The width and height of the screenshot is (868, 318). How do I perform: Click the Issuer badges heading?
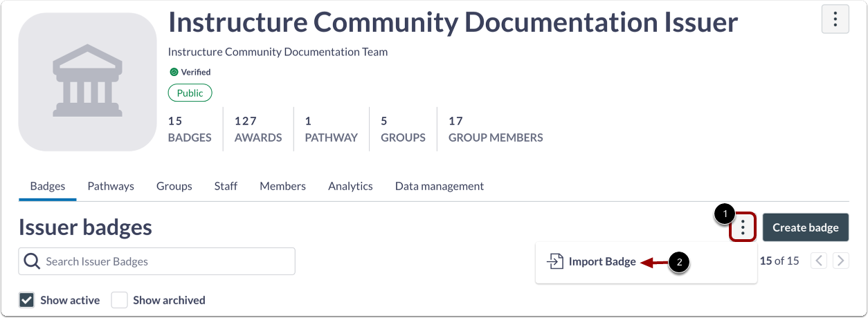(85, 227)
